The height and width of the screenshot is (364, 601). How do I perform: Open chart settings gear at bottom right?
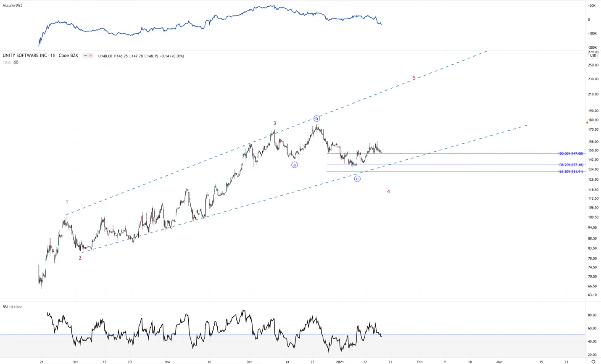pyautogui.click(x=593, y=361)
